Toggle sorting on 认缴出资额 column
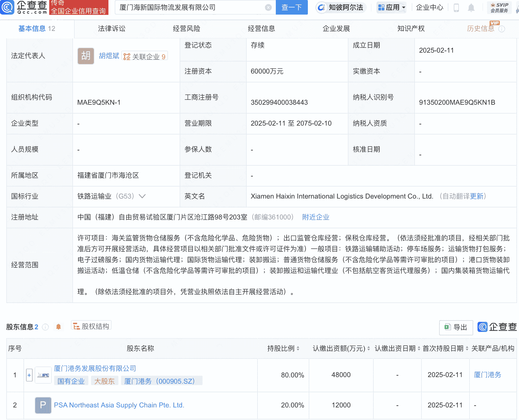The width and height of the screenshot is (519, 420). [x=368, y=348]
